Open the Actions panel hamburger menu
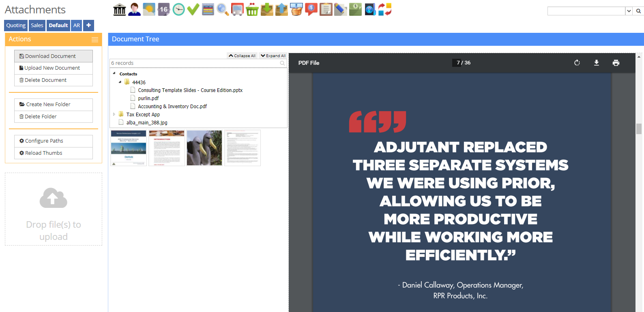The width and height of the screenshot is (644, 312). pyautogui.click(x=95, y=39)
